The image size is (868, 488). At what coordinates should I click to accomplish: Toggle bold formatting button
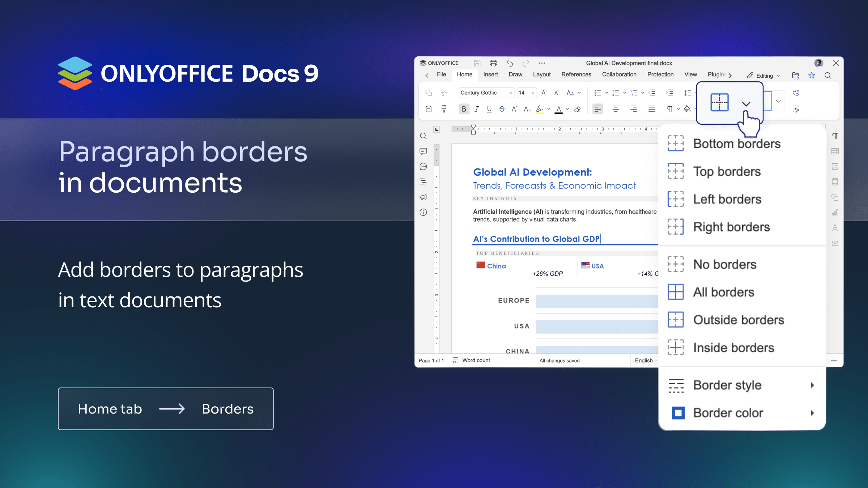pos(464,109)
